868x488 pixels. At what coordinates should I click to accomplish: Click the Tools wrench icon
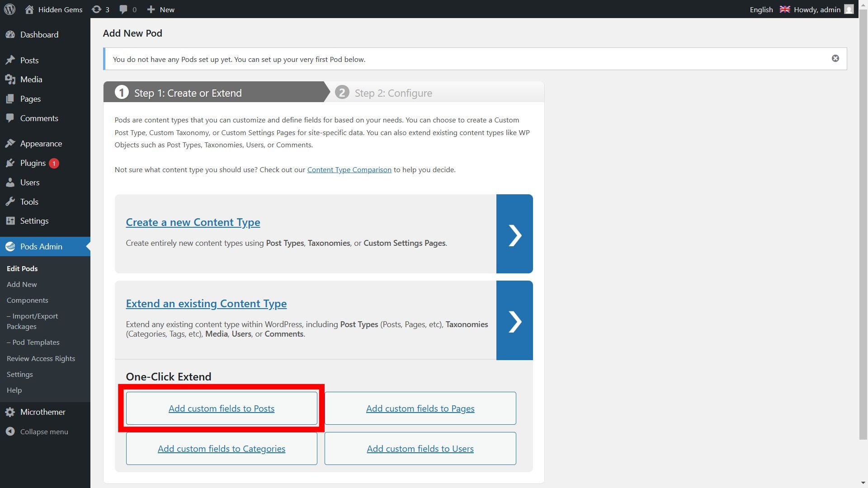(x=10, y=202)
